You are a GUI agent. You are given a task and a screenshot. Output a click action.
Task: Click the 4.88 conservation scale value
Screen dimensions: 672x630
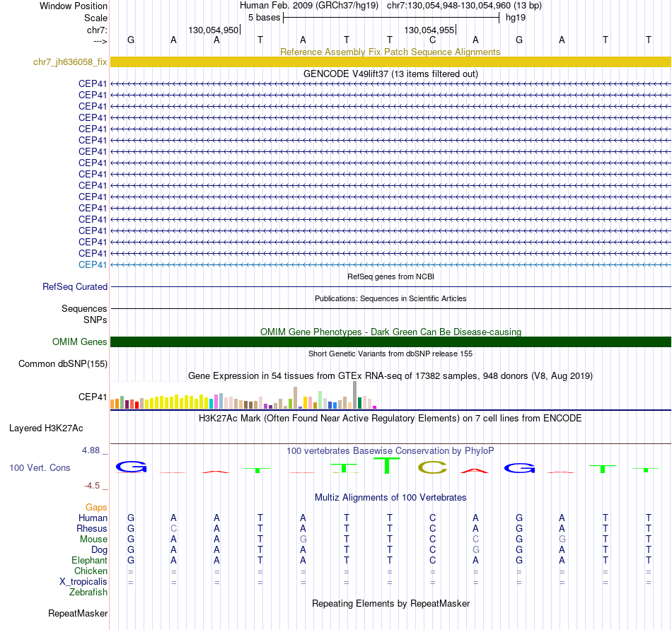(91, 450)
